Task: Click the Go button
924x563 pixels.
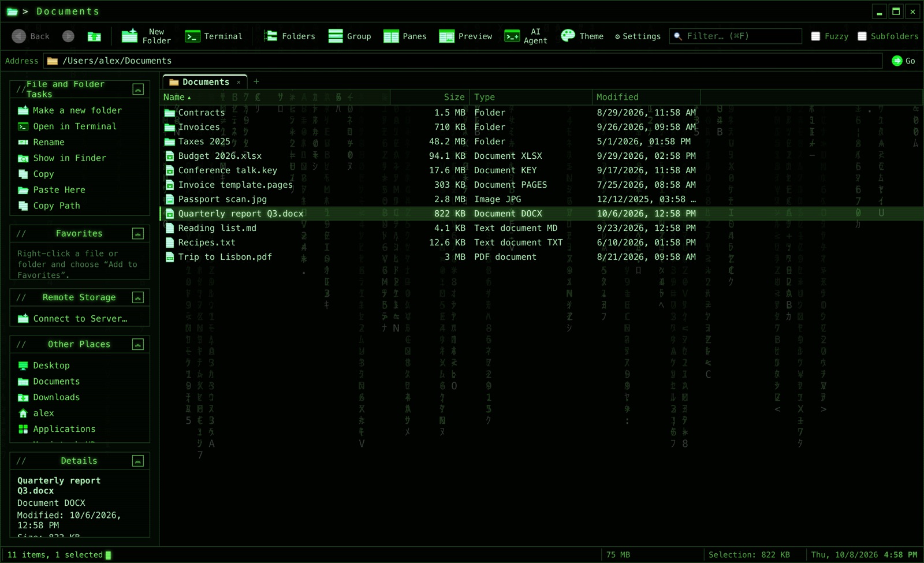Action: [x=903, y=61]
